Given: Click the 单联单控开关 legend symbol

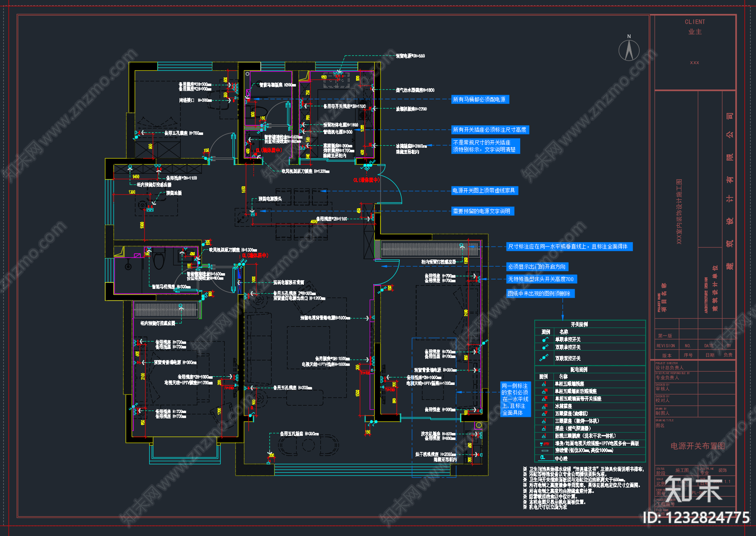Looking at the screenshot, I should pyautogui.click(x=545, y=340).
